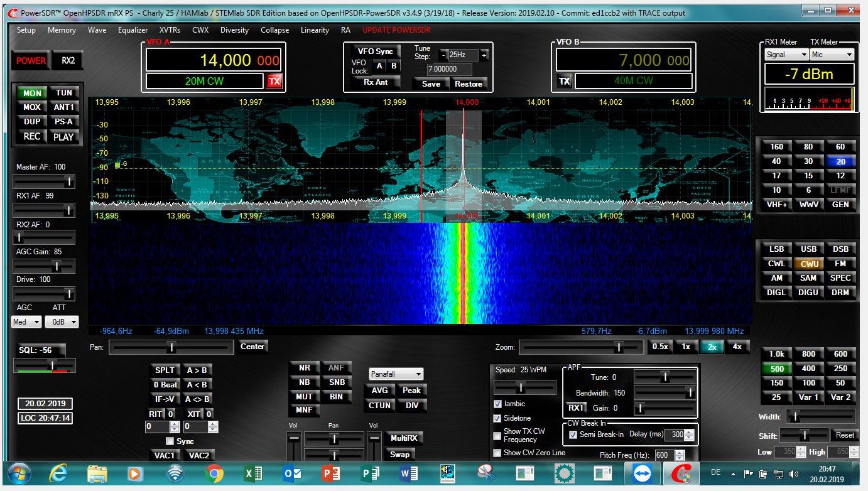Viewport: 868px width, 491px height.
Task: Toggle the MON monitor button
Action: 32,93
